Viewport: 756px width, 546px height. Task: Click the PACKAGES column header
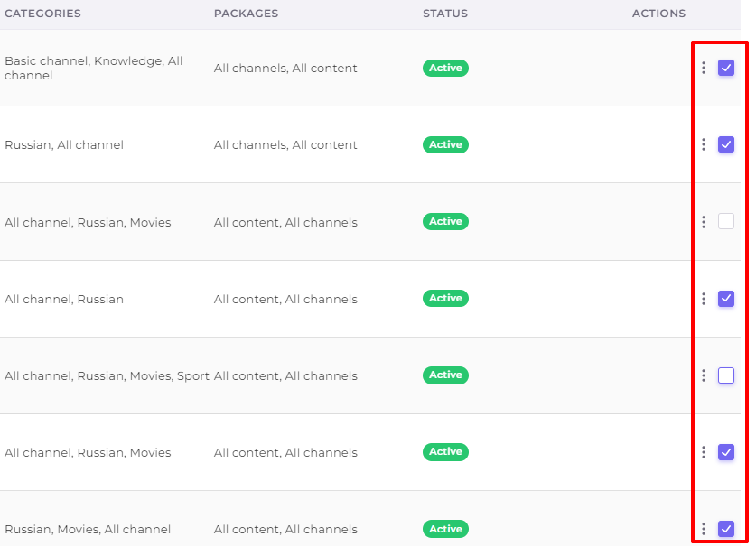pyautogui.click(x=246, y=14)
